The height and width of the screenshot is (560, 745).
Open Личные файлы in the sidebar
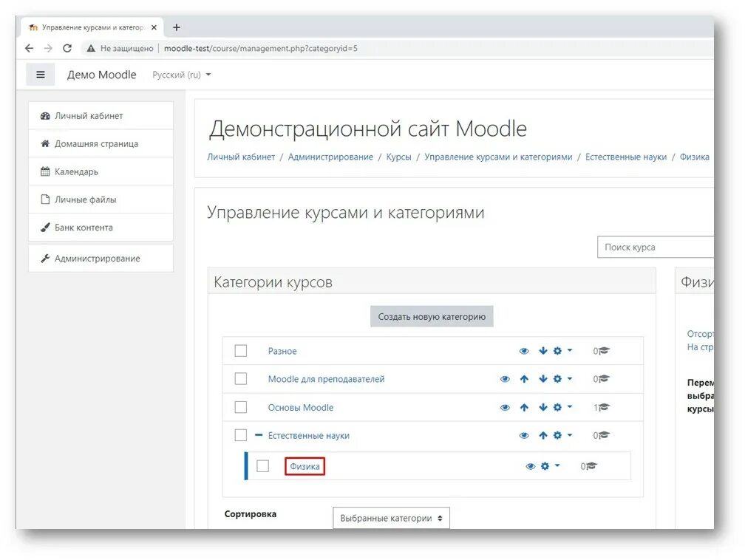pos(101,199)
